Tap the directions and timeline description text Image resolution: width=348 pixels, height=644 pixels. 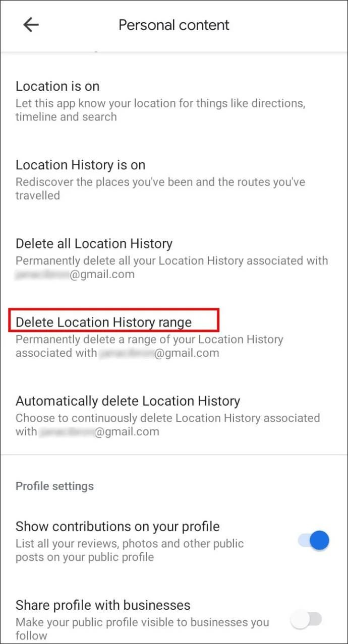(x=161, y=110)
